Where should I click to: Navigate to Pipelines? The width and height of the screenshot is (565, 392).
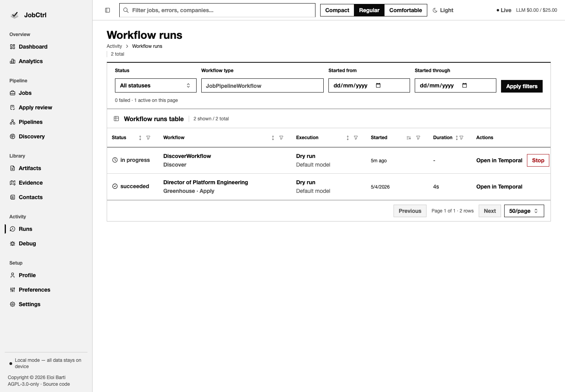[46, 122]
